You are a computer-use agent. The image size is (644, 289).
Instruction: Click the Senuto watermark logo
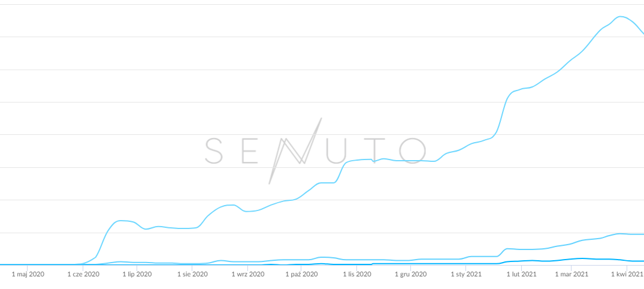click(316, 150)
